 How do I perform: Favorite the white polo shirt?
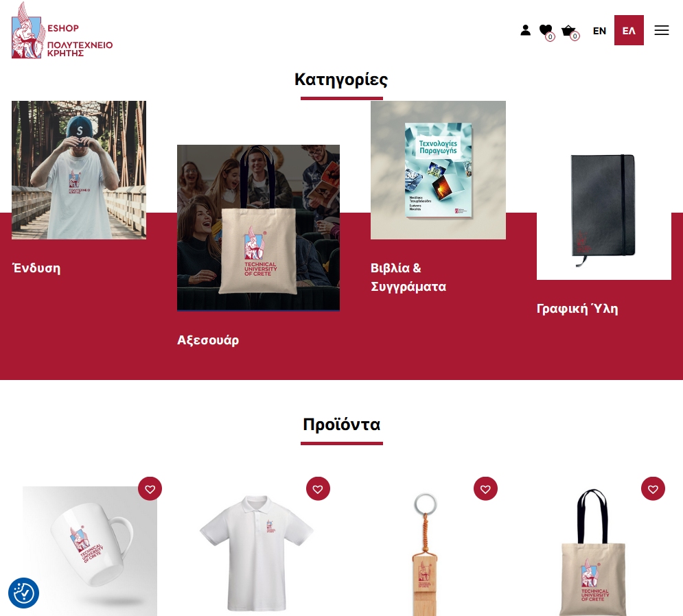tap(318, 489)
